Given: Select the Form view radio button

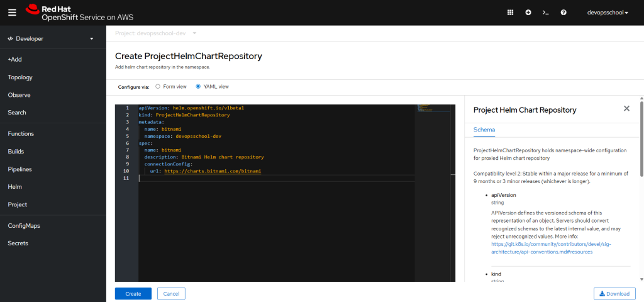Looking at the screenshot, I should coord(158,86).
